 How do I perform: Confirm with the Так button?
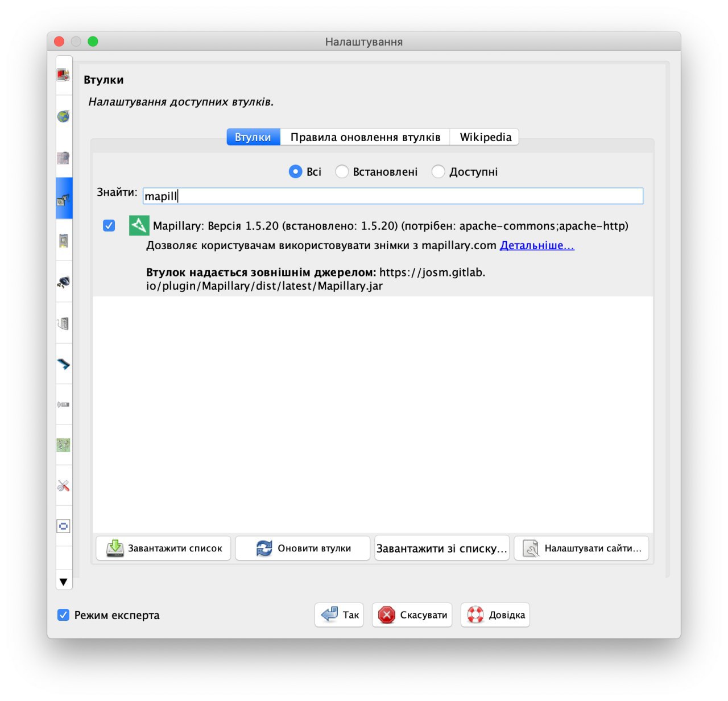[x=339, y=615]
